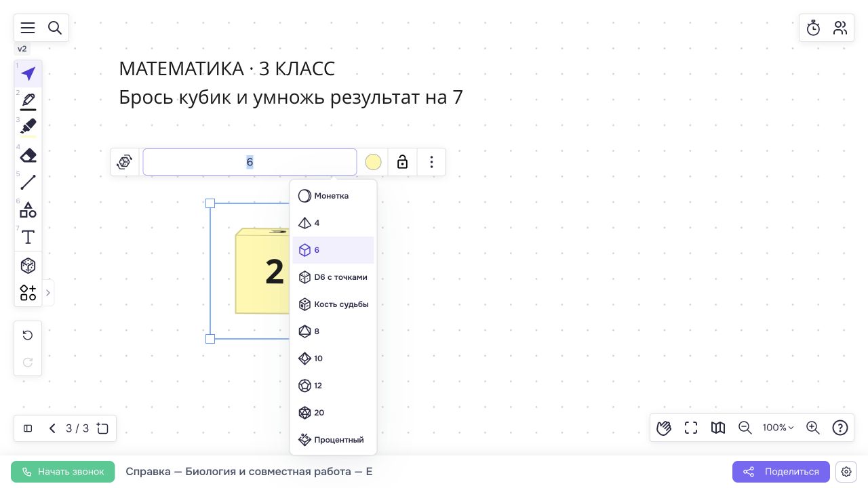The width and height of the screenshot is (868, 488).
Task: Open the help question mark button
Action: click(840, 428)
